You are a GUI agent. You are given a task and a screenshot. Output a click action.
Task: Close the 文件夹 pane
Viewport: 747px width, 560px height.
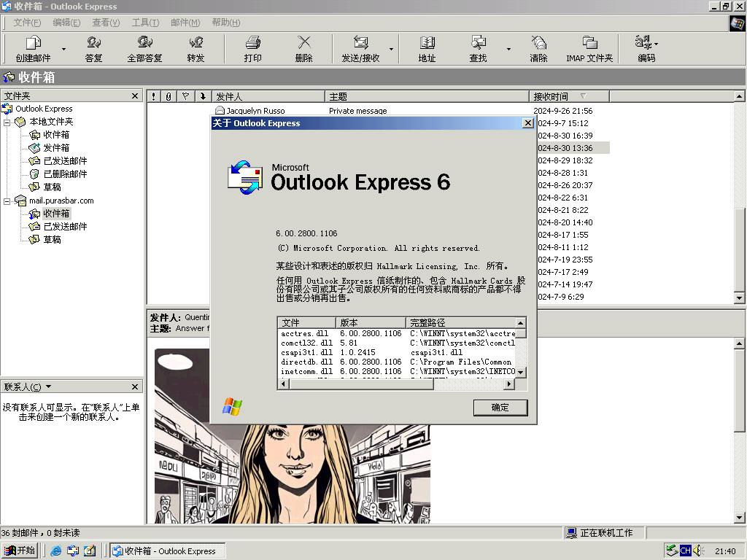point(135,96)
